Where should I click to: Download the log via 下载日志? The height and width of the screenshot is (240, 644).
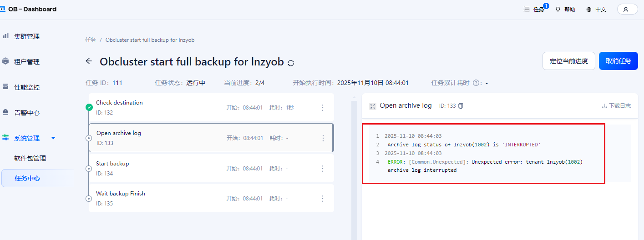tap(616, 106)
